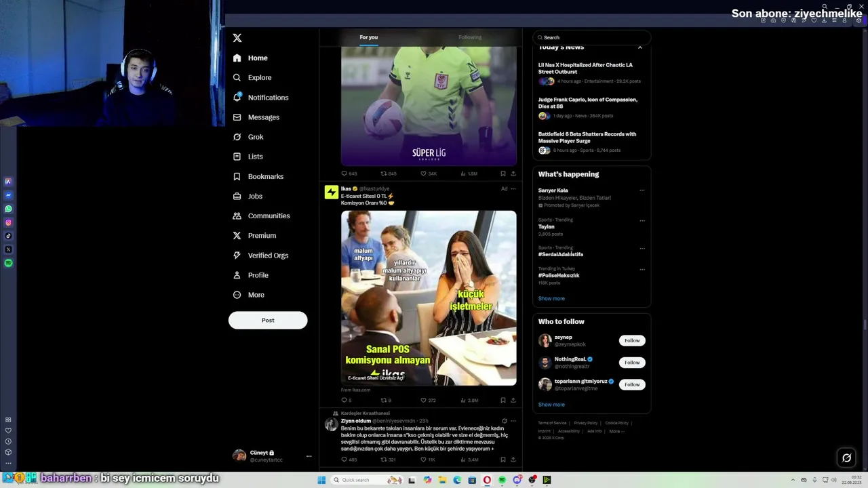Open Premium in the sidebar
Viewport: 868px width, 488px height.
coord(254,235)
